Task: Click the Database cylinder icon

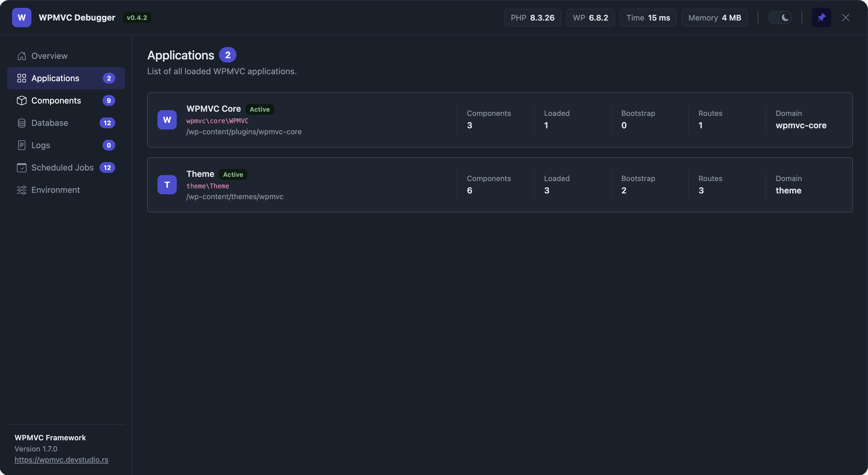Action: (x=22, y=123)
